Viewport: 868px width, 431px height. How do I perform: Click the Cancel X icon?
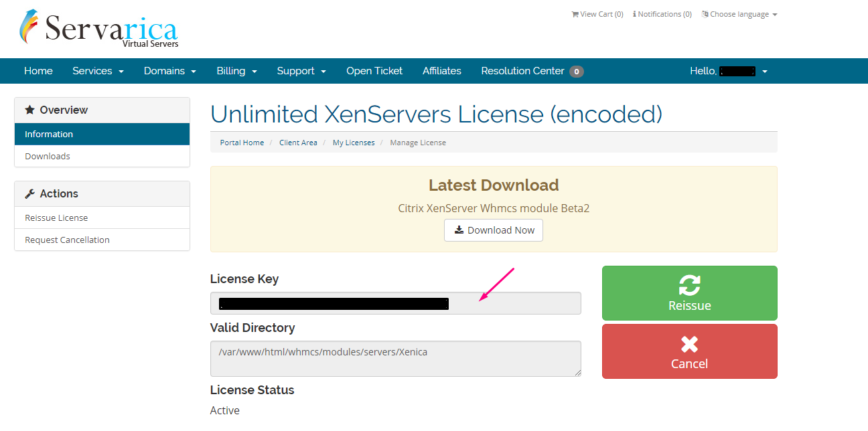click(x=689, y=344)
